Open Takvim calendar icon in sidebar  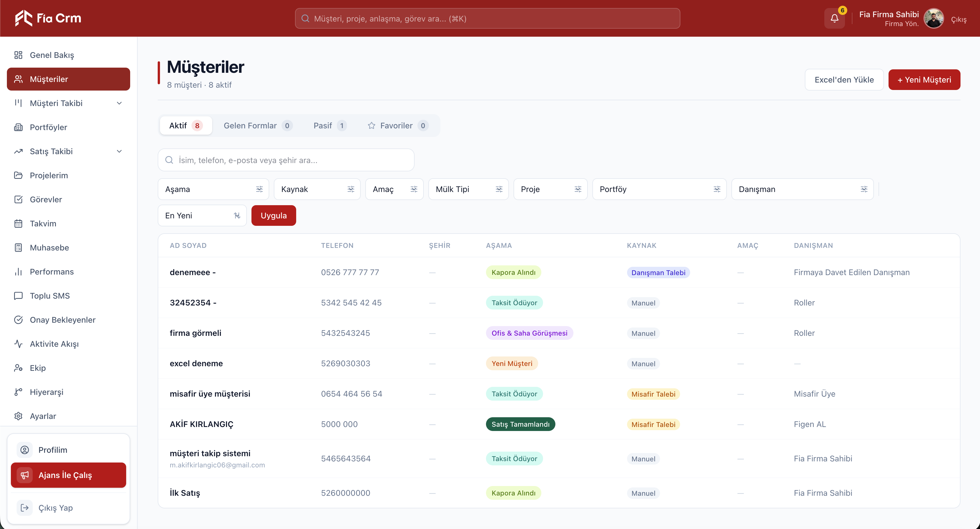point(18,224)
